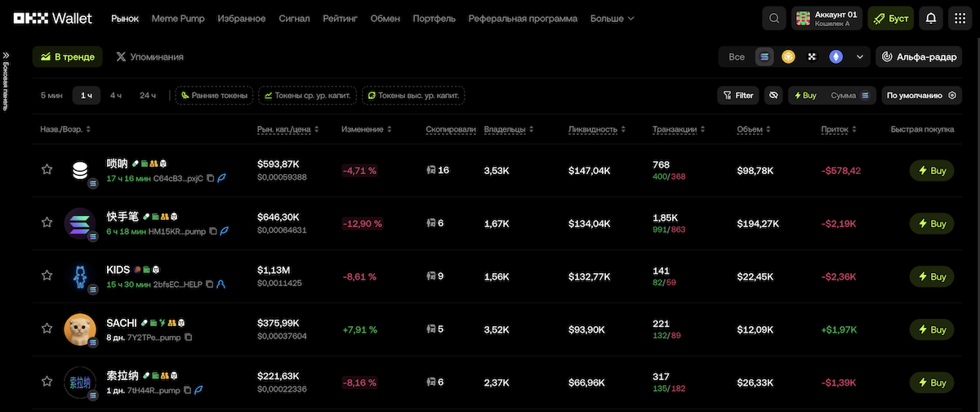Select the 24 ч time range
The image size is (980, 412).
148,96
